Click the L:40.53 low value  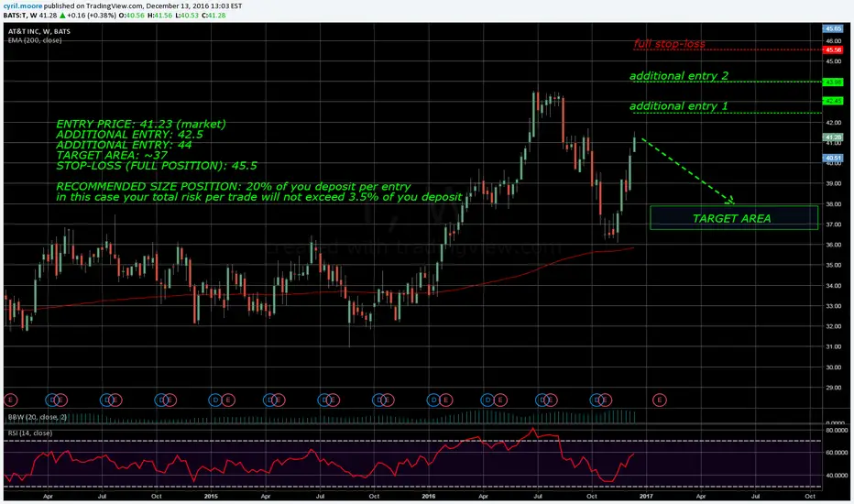187,16
